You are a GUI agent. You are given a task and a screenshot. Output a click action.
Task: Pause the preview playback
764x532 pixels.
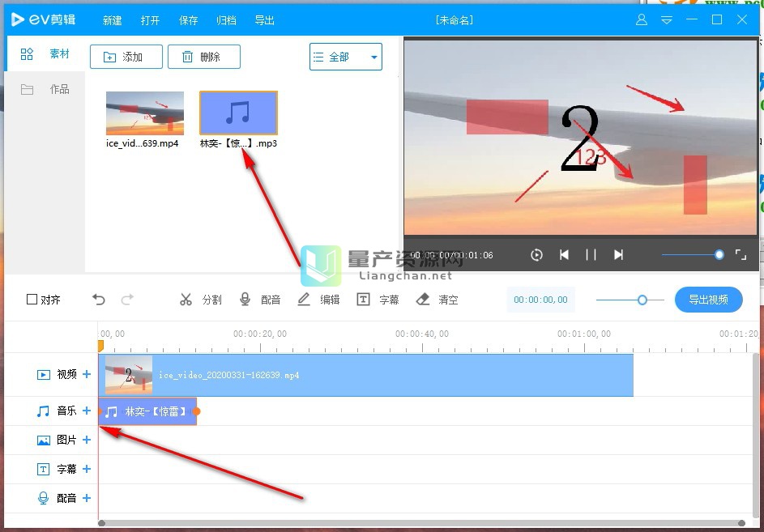[591, 255]
